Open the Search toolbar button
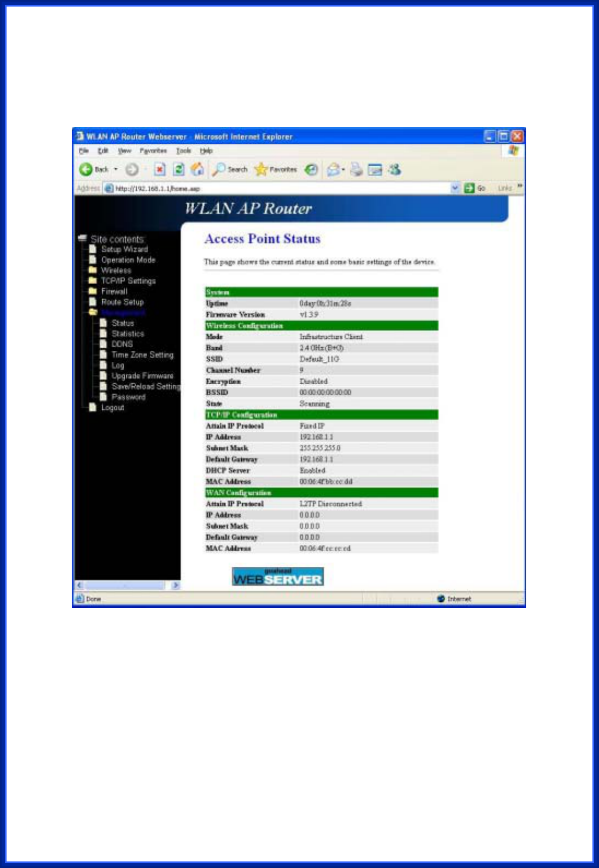The width and height of the screenshot is (599, 868). click(230, 169)
